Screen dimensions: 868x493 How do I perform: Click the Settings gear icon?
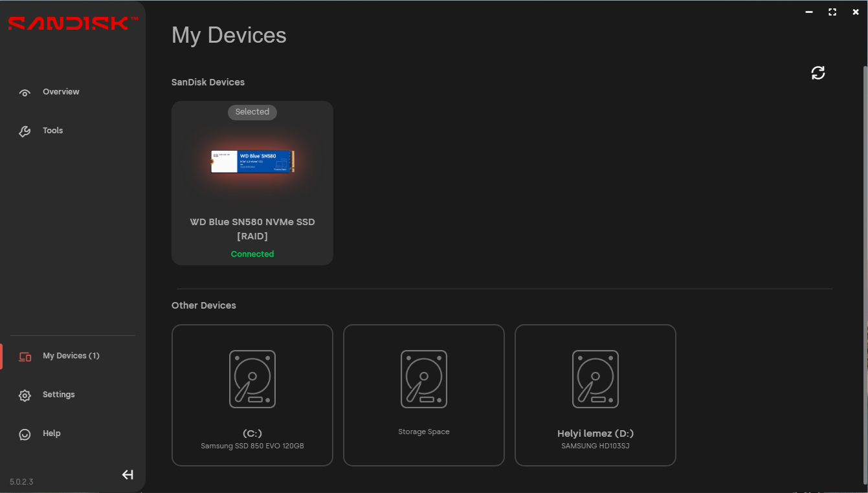pos(25,395)
